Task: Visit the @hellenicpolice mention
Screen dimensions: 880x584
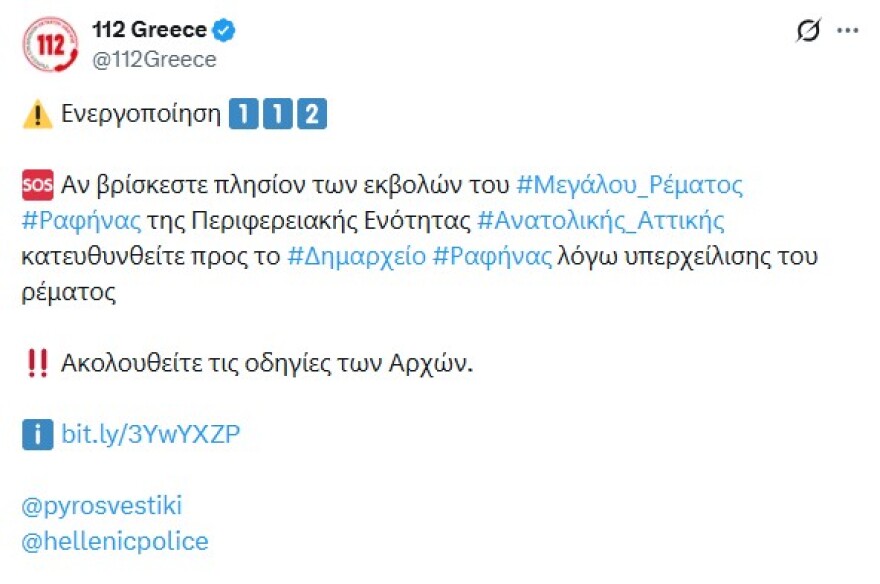Action: 115,542
